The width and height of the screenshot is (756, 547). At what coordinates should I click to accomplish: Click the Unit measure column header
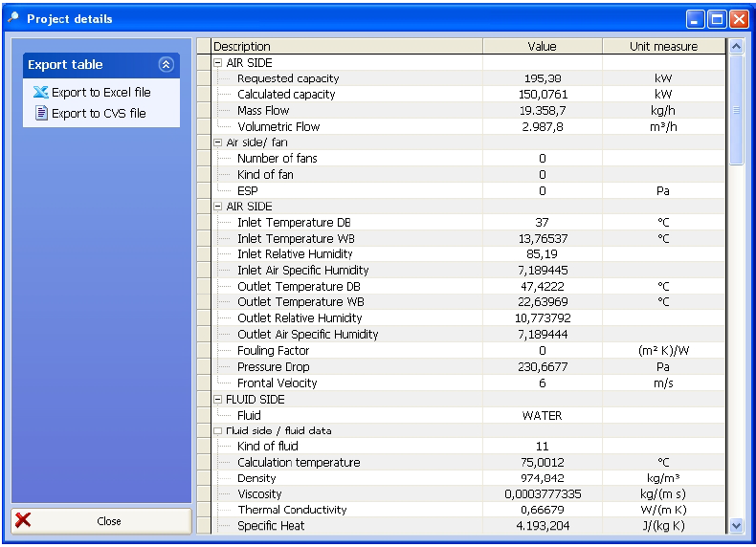point(663,46)
